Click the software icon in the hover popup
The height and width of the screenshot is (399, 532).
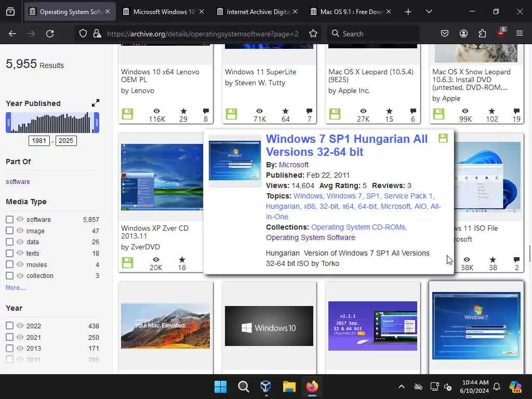click(443, 138)
